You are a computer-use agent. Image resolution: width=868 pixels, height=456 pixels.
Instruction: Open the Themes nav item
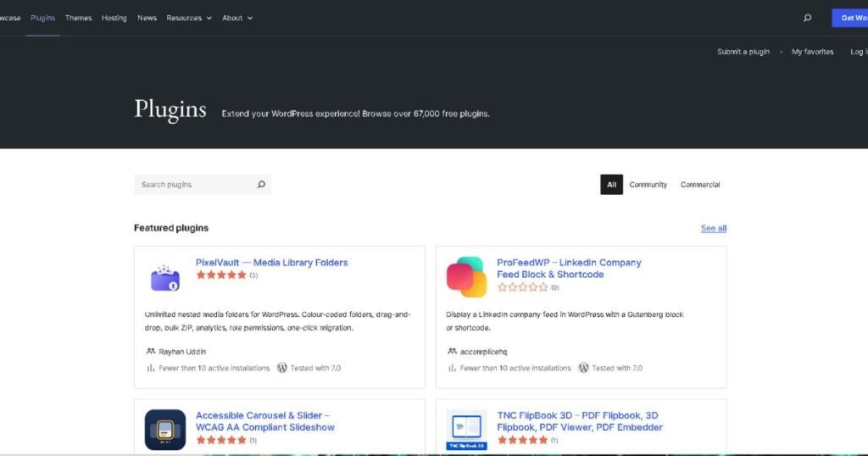(x=78, y=18)
